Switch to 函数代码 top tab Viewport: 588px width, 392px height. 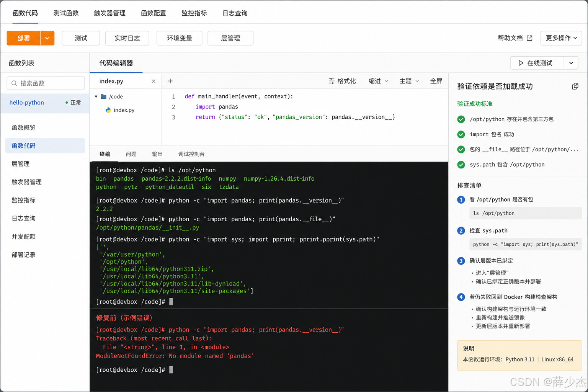[25, 13]
